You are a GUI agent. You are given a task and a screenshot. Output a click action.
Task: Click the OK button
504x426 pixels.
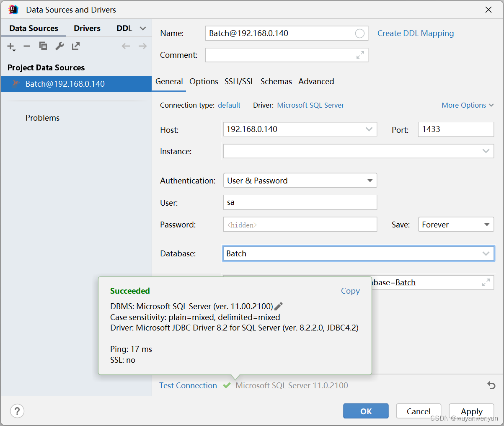pos(366,411)
